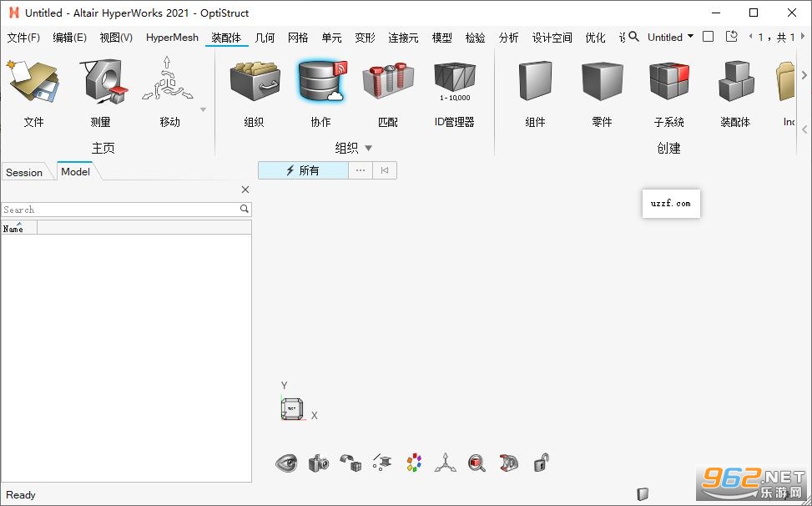
Task: Click the magnifier zoom-to-fit icon
Action: coord(477,463)
